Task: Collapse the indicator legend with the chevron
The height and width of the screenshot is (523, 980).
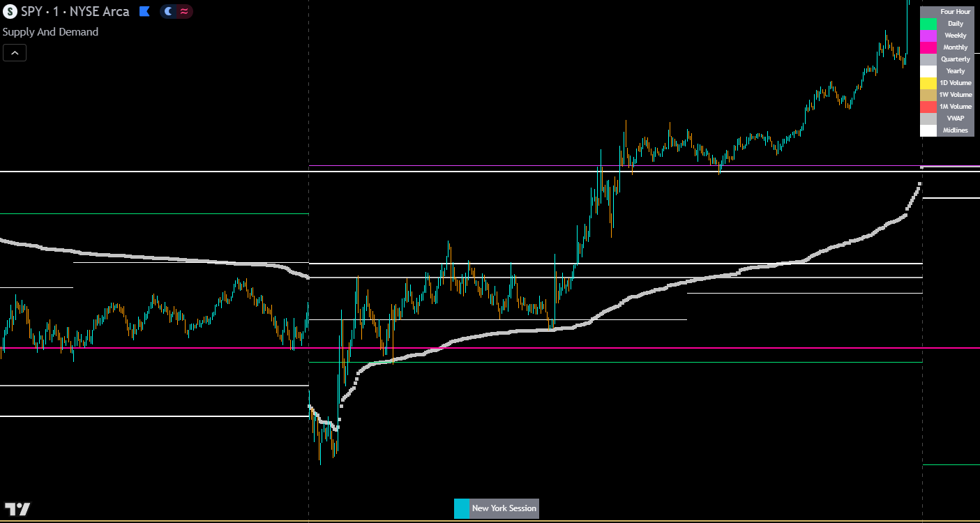Action: (15, 52)
